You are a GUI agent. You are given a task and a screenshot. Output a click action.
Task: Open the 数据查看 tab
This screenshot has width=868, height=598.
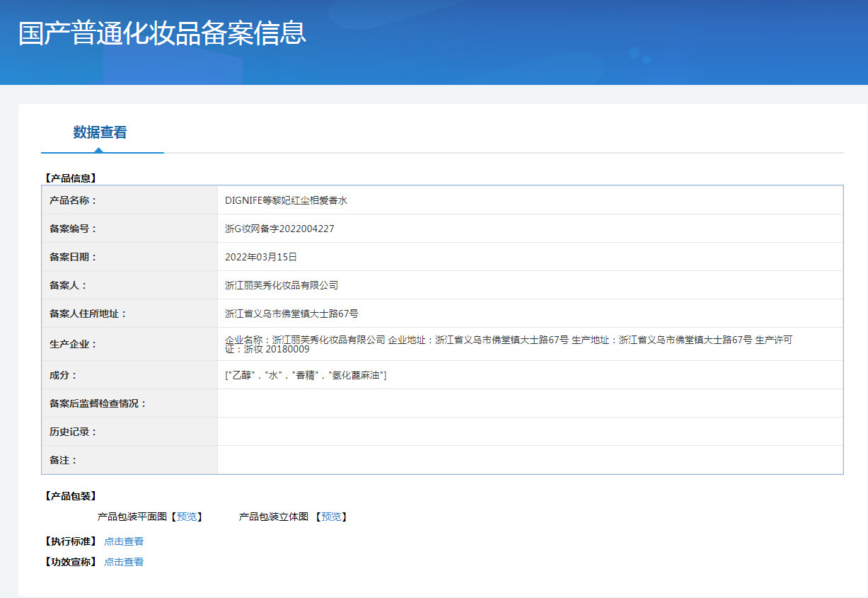click(100, 132)
